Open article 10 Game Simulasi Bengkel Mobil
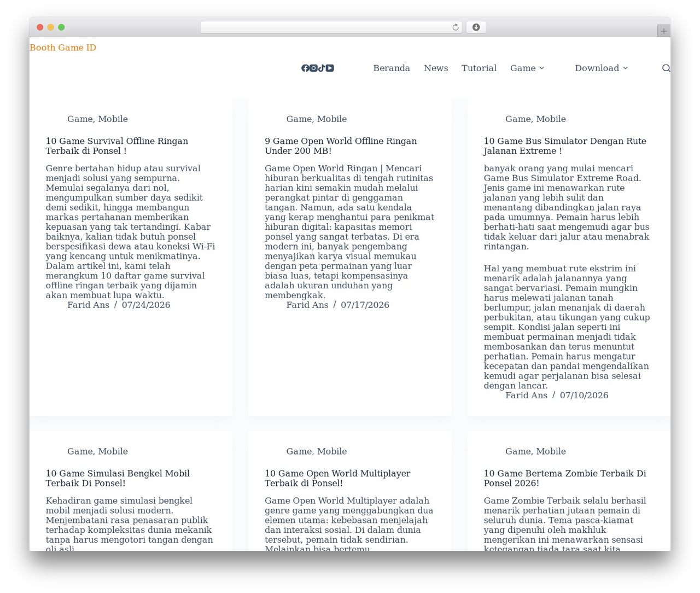 [x=118, y=478]
